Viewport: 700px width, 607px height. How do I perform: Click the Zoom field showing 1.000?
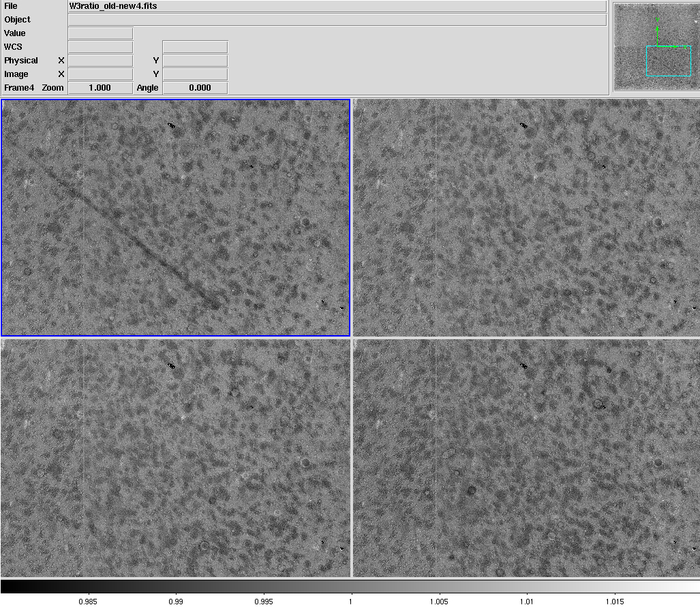pos(100,88)
